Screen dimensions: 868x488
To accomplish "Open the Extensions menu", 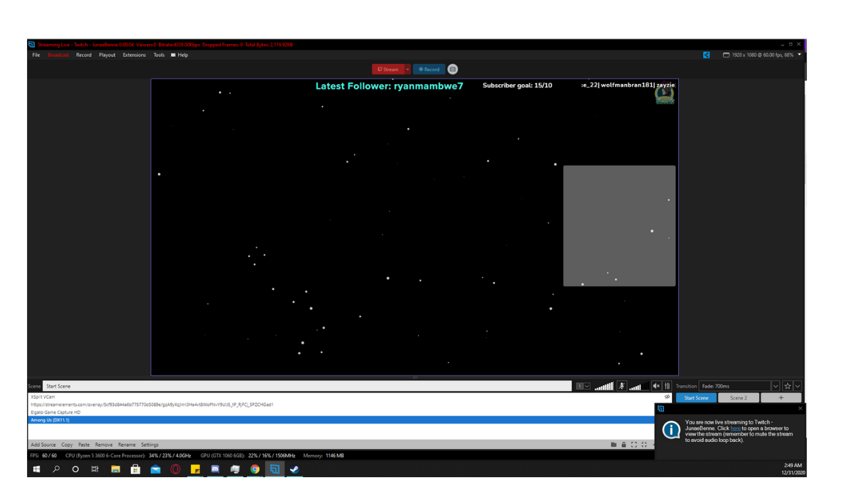I will pyautogui.click(x=134, y=55).
